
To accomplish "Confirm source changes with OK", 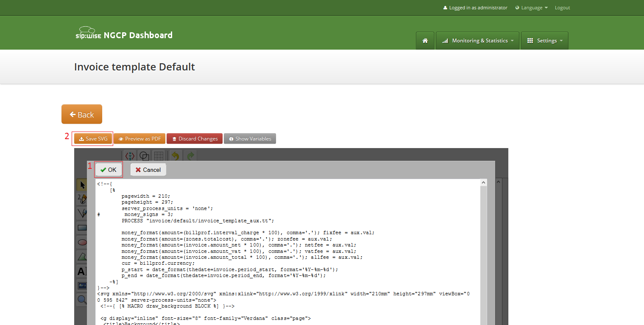I will pos(109,169).
